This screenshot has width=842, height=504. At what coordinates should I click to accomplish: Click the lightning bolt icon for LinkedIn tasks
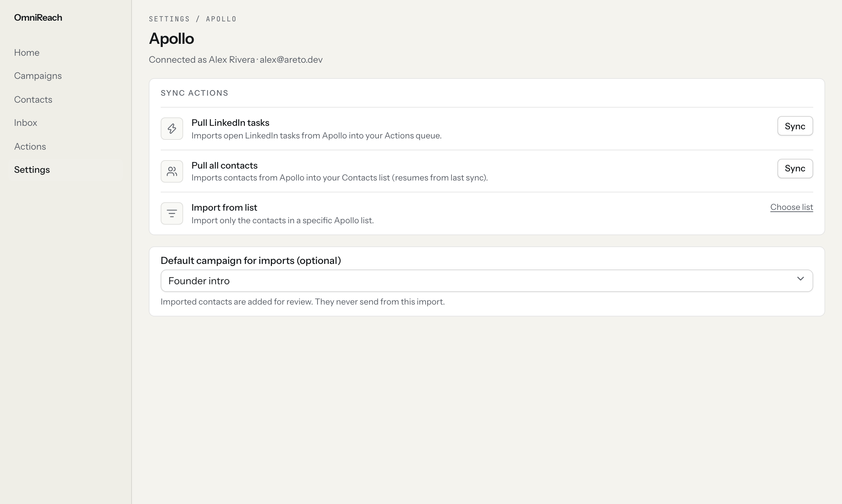click(172, 129)
